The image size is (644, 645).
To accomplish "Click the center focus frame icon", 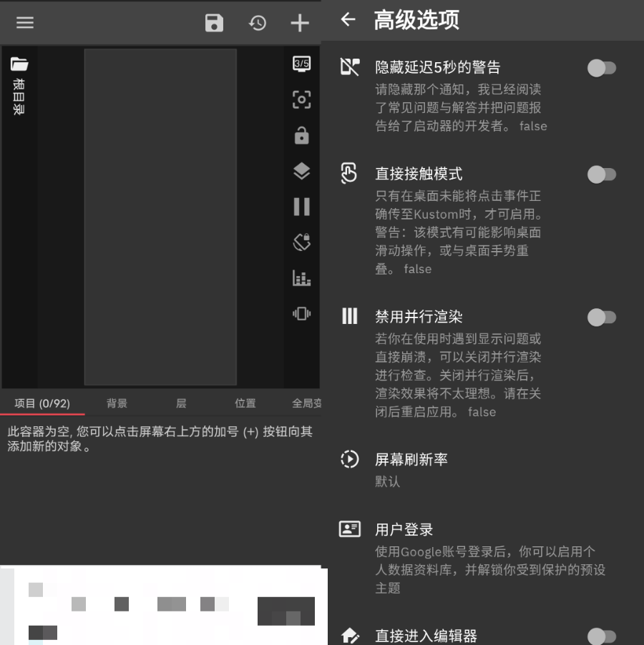I will click(x=302, y=99).
